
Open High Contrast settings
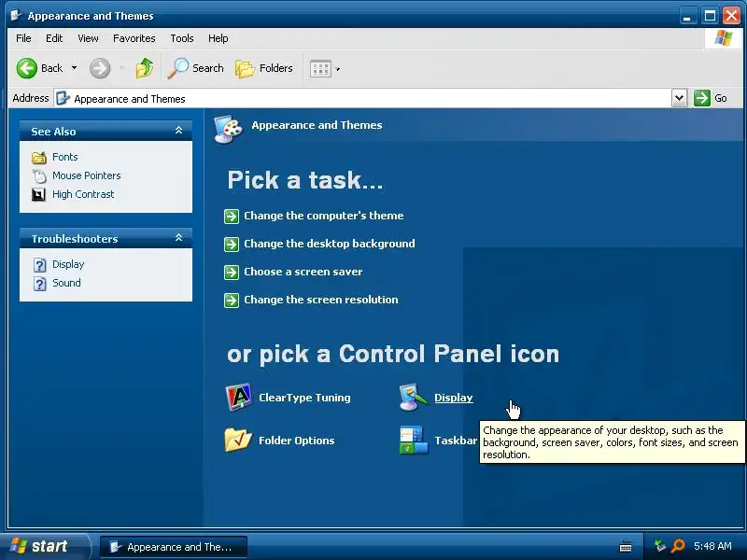(83, 194)
